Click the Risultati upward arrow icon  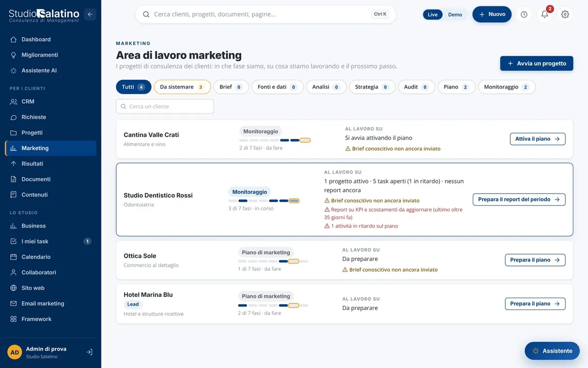[x=14, y=164]
